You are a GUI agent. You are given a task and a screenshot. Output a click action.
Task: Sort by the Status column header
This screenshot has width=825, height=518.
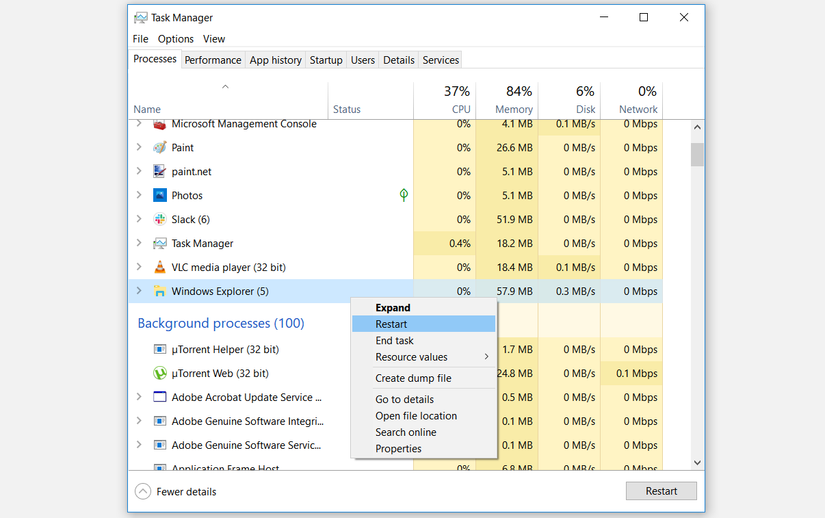[370, 100]
